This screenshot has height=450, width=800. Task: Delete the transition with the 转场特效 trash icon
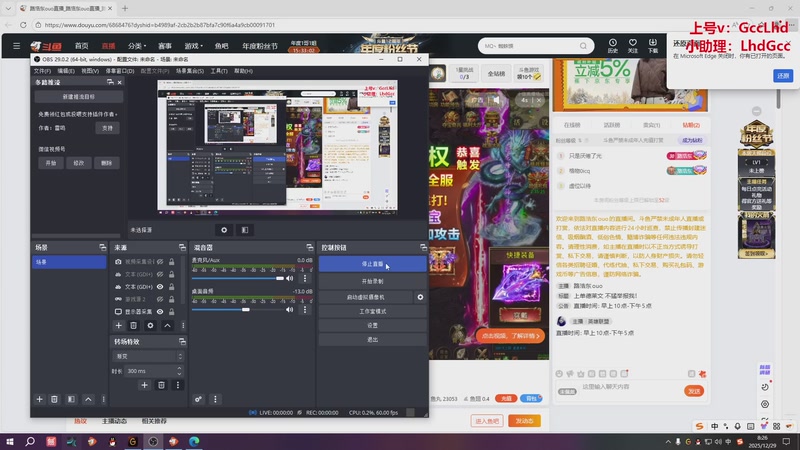(x=161, y=385)
